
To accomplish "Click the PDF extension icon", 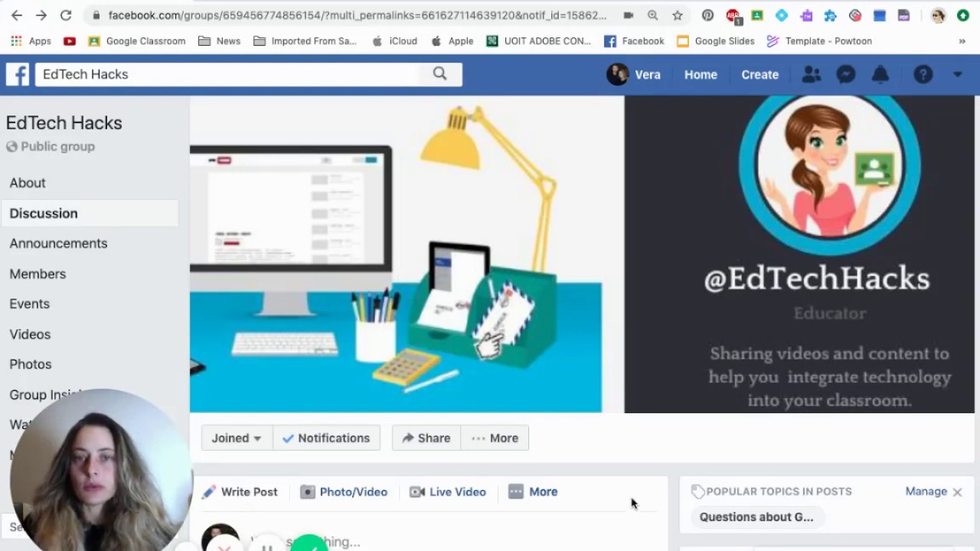I will point(903,15).
